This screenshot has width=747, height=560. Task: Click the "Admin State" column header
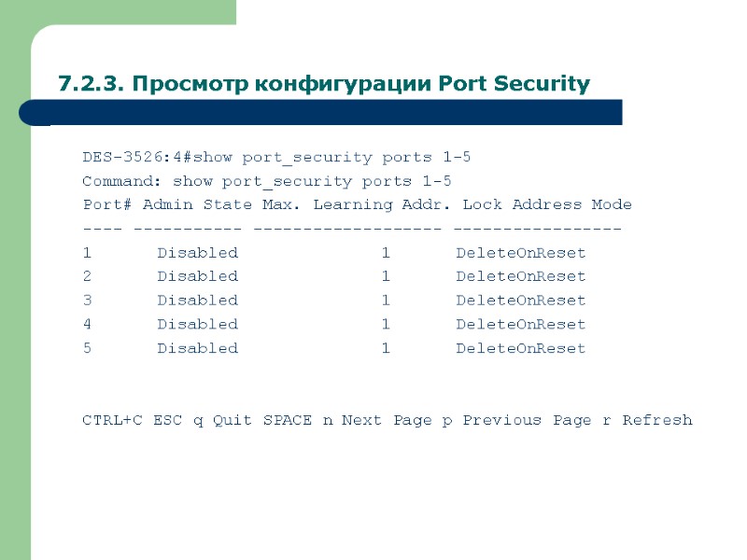[x=190, y=204]
